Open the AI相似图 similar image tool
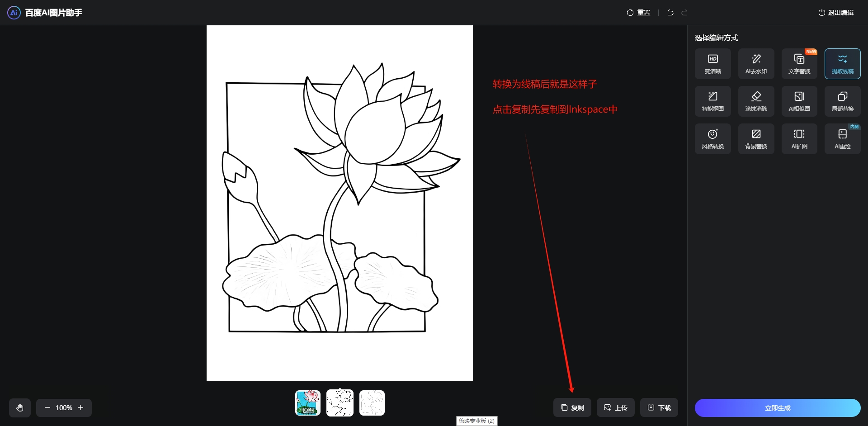868x426 pixels. pyautogui.click(x=799, y=101)
